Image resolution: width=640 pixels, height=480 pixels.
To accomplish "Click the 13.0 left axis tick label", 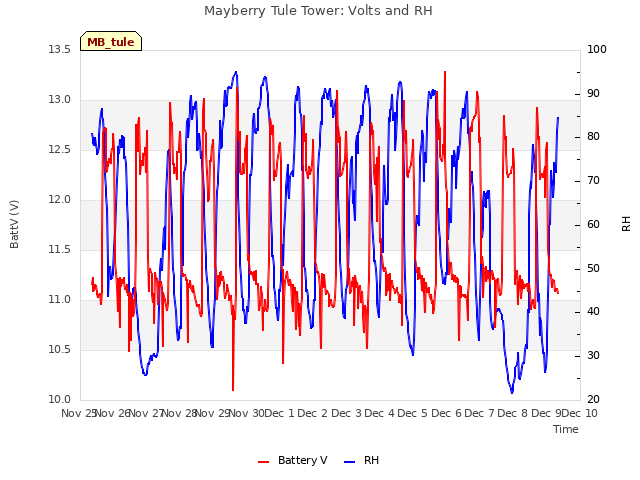I will click(60, 100).
